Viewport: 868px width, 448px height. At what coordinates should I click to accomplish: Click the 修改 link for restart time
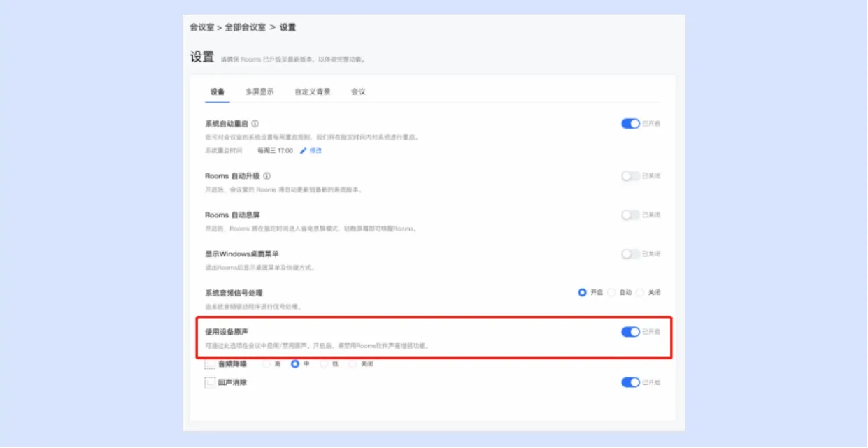(315, 150)
